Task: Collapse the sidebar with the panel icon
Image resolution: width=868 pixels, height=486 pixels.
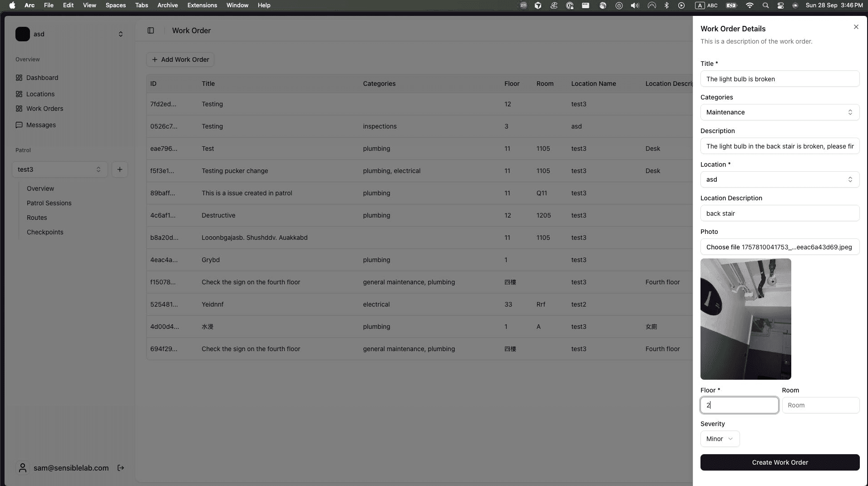Action: [150, 30]
